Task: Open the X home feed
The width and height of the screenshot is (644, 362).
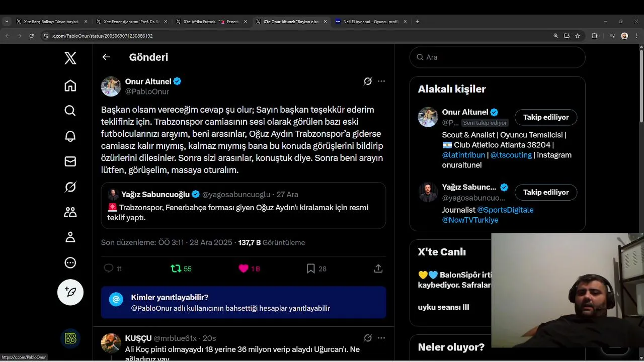Action: coord(70,86)
